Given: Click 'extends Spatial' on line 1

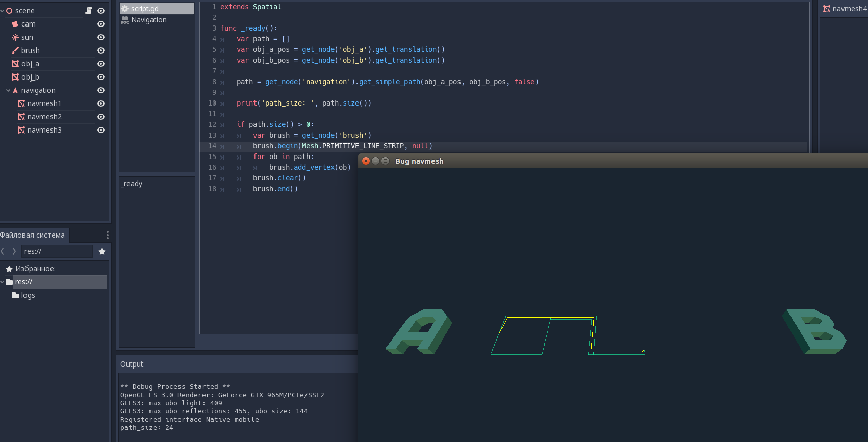Looking at the screenshot, I should pos(251,7).
